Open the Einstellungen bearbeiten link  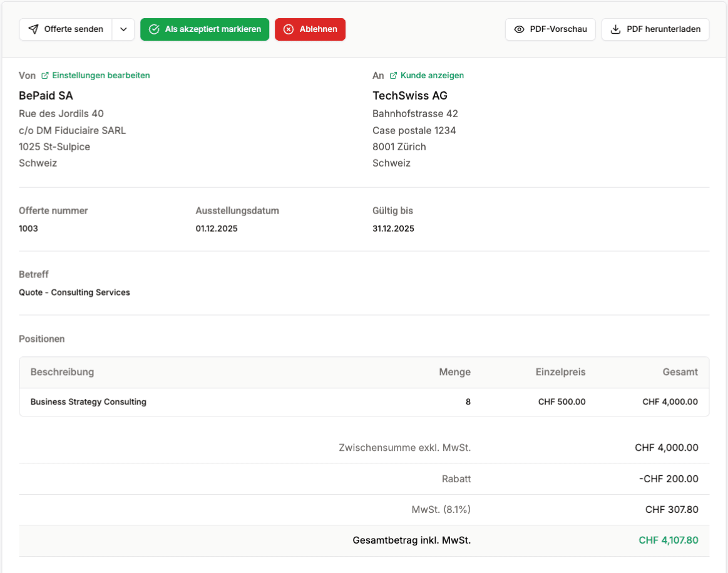101,76
